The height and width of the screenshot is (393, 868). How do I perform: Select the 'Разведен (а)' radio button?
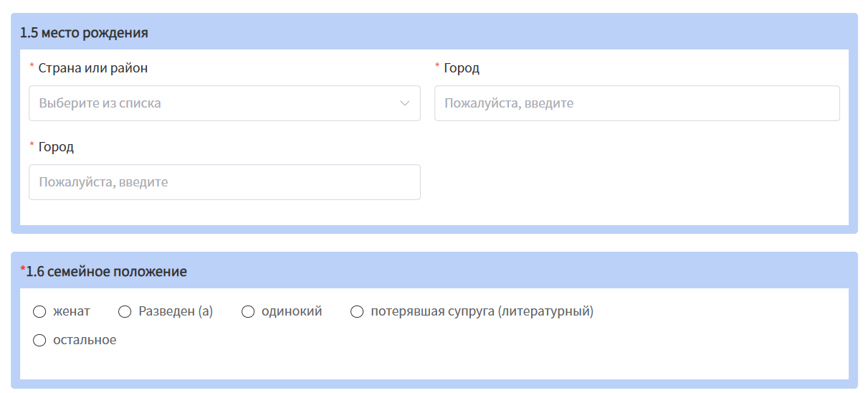point(125,311)
